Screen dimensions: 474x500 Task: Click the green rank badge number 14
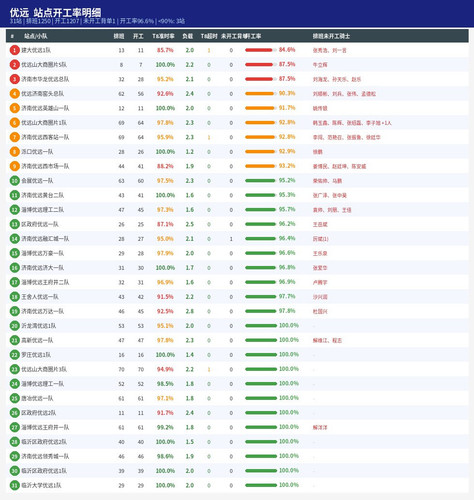point(14,239)
